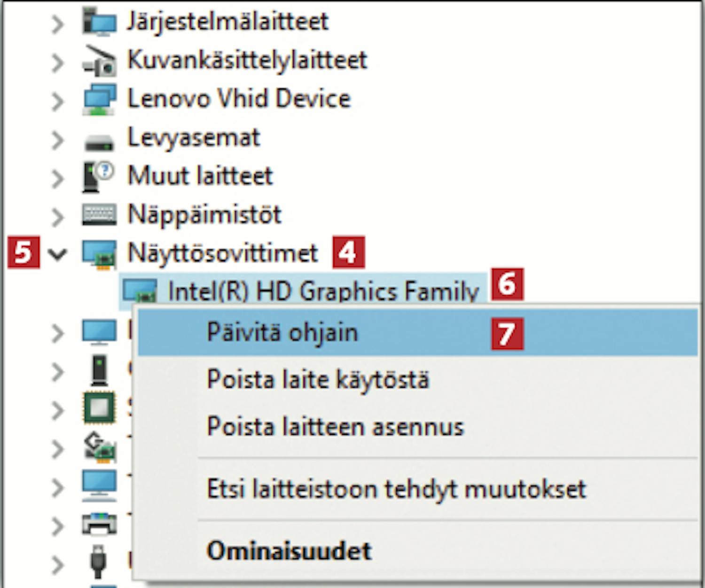The width and height of the screenshot is (705, 588).
Task: Click the Järjestelmälaitteet category icon
Action: [x=99, y=22]
